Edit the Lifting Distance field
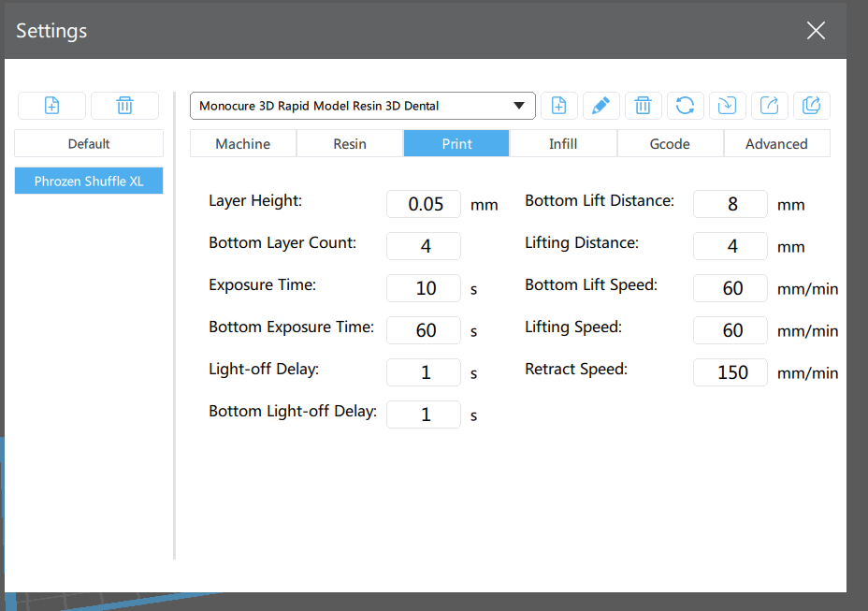This screenshot has width=868, height=611. (731, 246)
